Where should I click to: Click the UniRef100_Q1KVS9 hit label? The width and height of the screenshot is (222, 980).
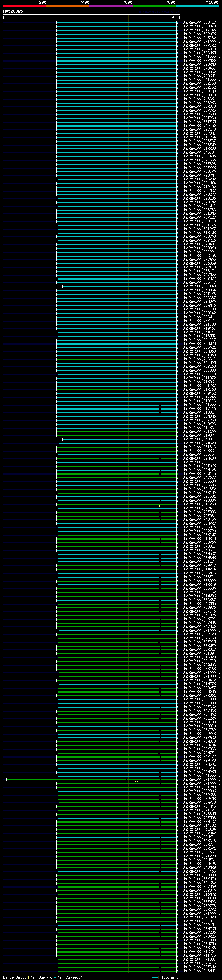pos(199,504)
